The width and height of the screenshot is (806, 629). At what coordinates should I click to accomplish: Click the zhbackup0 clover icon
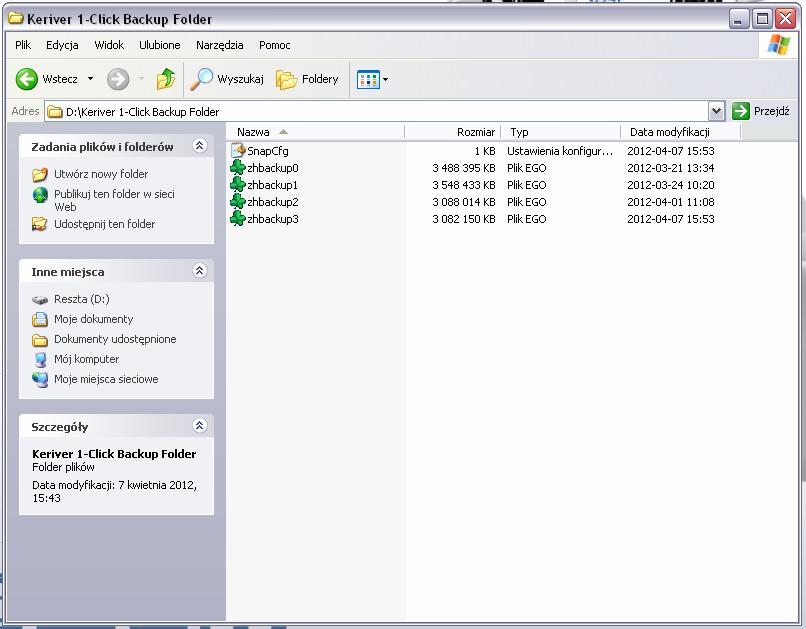237,168
